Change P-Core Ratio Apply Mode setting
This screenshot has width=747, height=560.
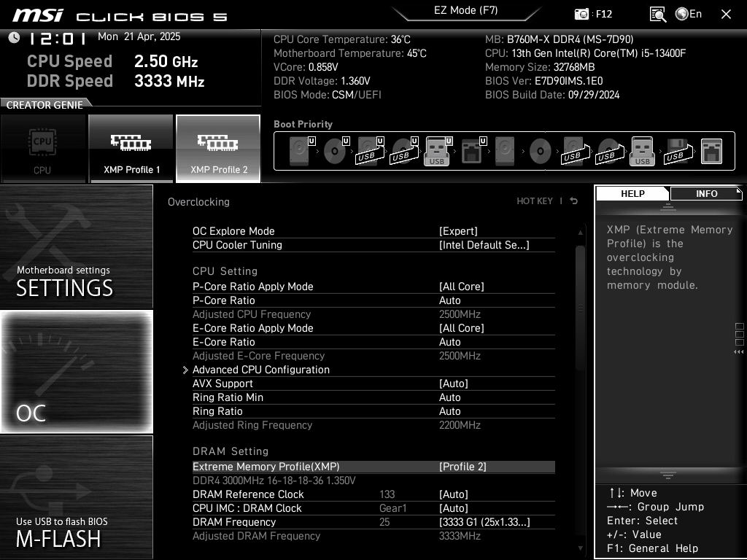coord(373,286)
